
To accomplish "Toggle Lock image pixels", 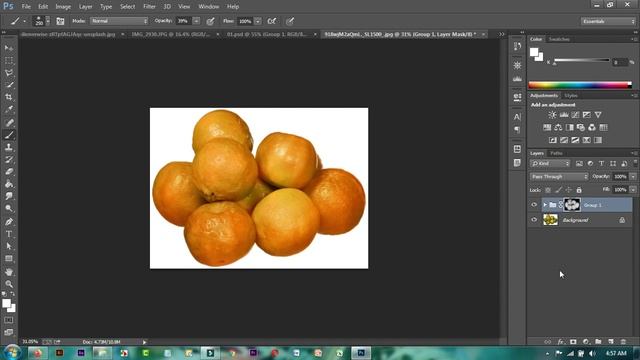I will [x=558, y=190].
